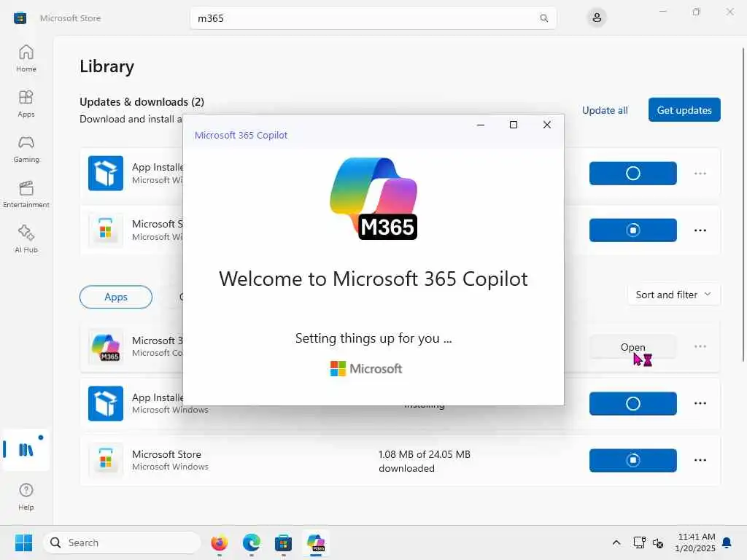Switch to M365 Copilot in taskbar
This screenshot has width=747, height=560.
pyautogui.click(x=316, y=542)
